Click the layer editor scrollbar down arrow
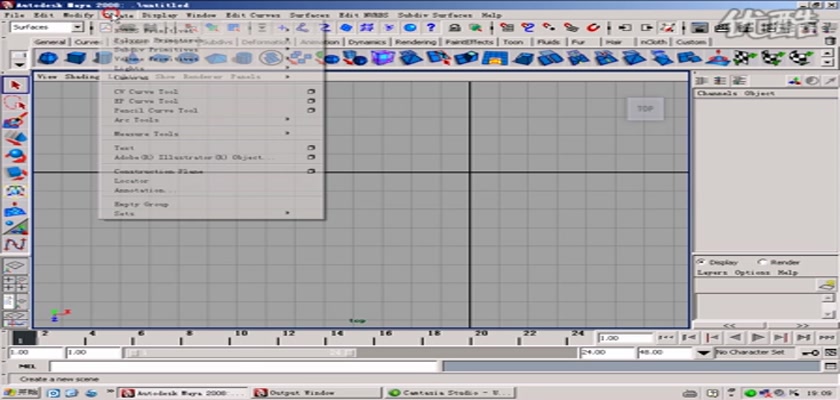840x400 pixels. tap(829, 314)
